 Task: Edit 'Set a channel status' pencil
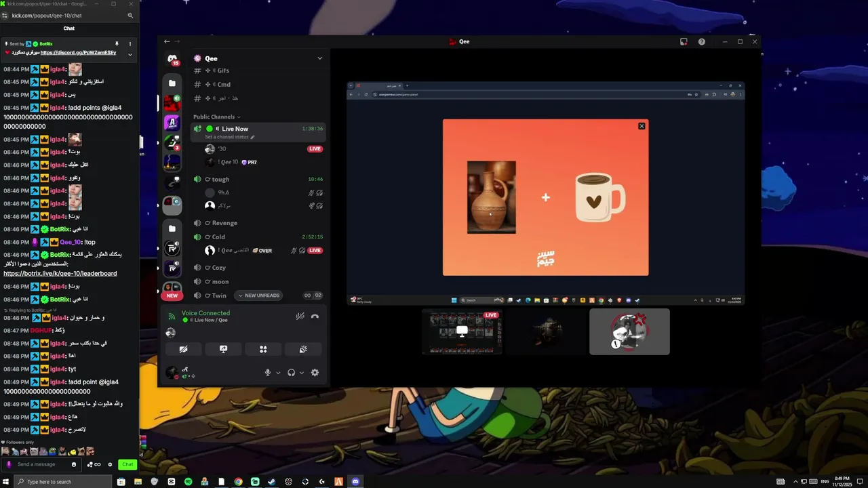[x=253, y=137]
